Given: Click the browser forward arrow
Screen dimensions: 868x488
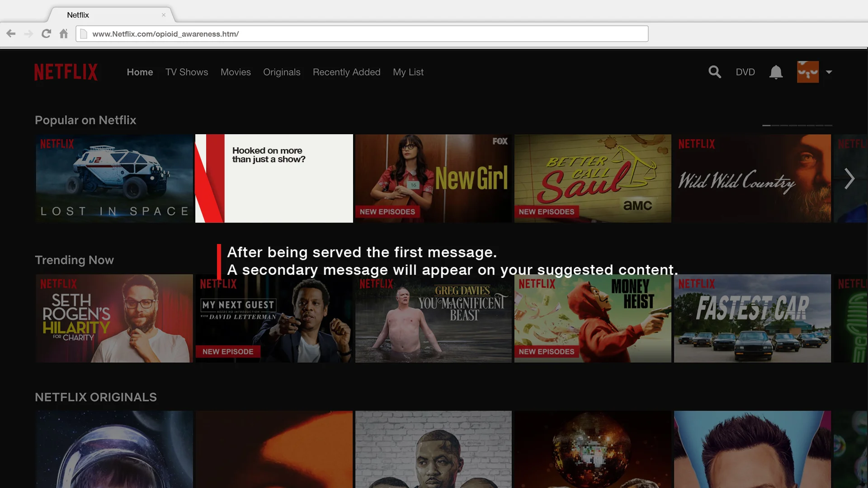Looking at the screenshot, I should 28,33.
